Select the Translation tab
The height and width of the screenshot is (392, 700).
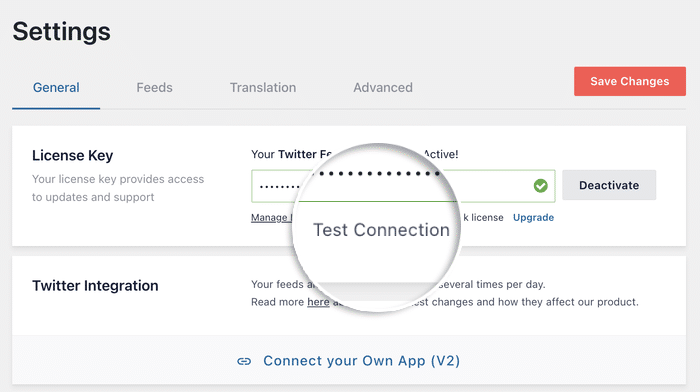(x=263, y=88)
